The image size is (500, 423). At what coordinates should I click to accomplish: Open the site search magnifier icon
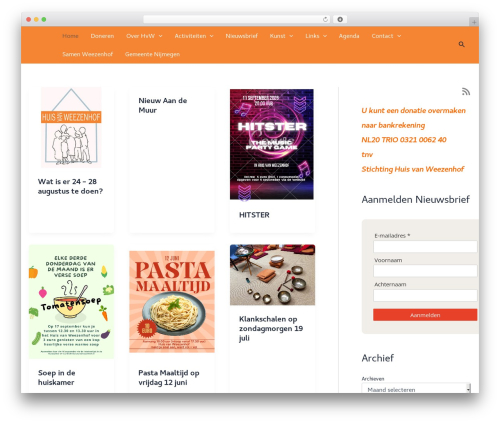click(461, 44)
